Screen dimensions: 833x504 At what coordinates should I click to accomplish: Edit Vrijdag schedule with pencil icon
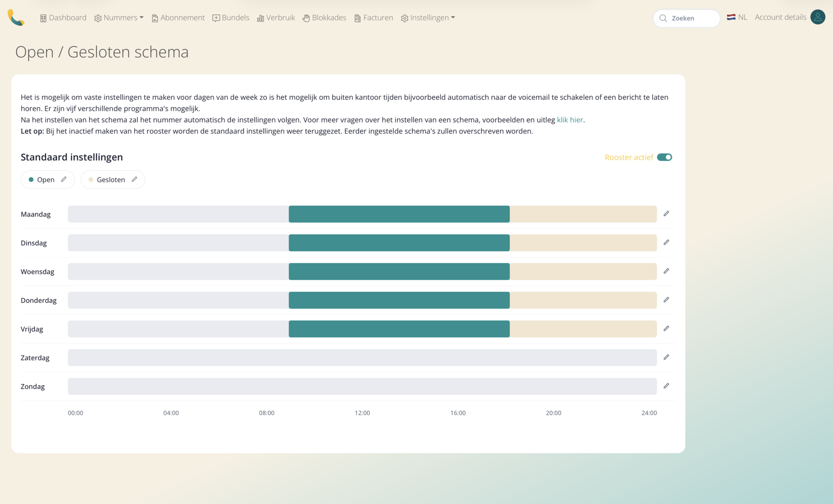point(666,328)
